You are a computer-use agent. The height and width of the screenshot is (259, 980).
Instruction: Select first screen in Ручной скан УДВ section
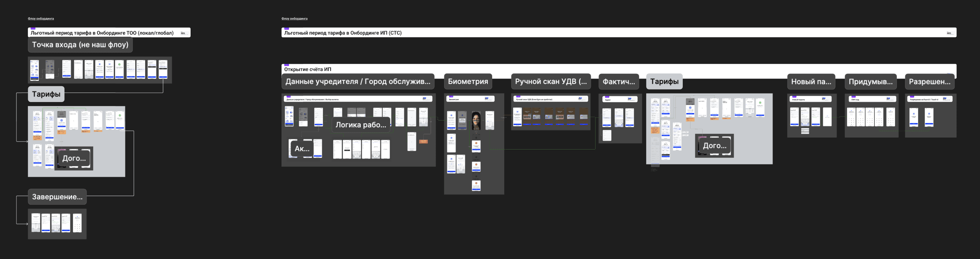[x=517, y=117]
